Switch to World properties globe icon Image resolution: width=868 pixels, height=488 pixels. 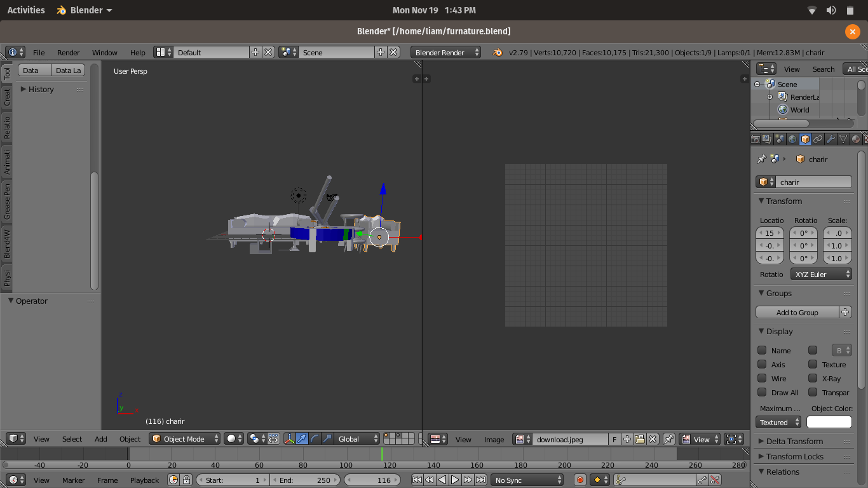pyautogui.click(x=792, y=139)
